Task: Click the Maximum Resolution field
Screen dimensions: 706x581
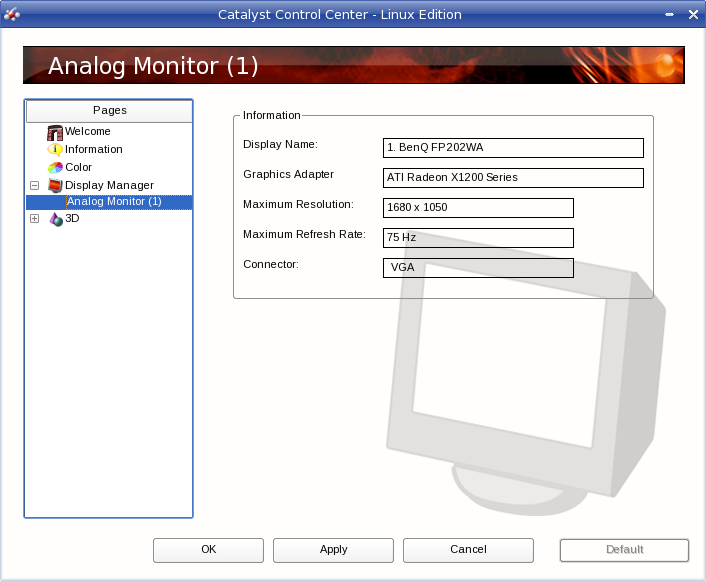Action: pyautogui.click(x=478, y=208)
